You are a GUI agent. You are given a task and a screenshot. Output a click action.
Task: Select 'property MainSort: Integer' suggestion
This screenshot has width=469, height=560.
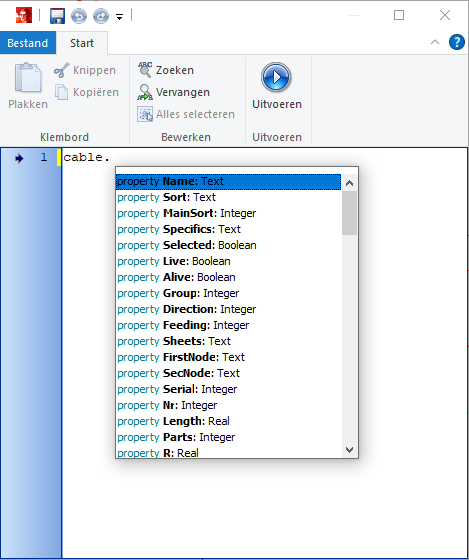228,214
